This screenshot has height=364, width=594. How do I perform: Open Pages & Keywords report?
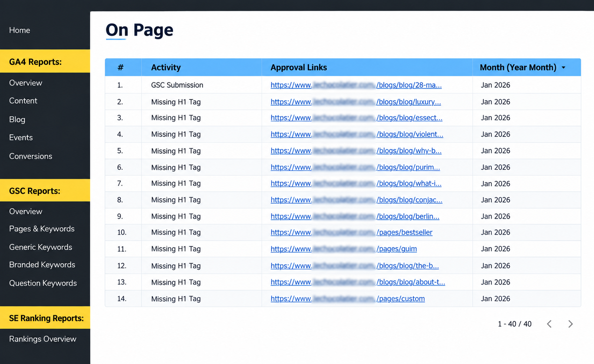tap(42, 229)
